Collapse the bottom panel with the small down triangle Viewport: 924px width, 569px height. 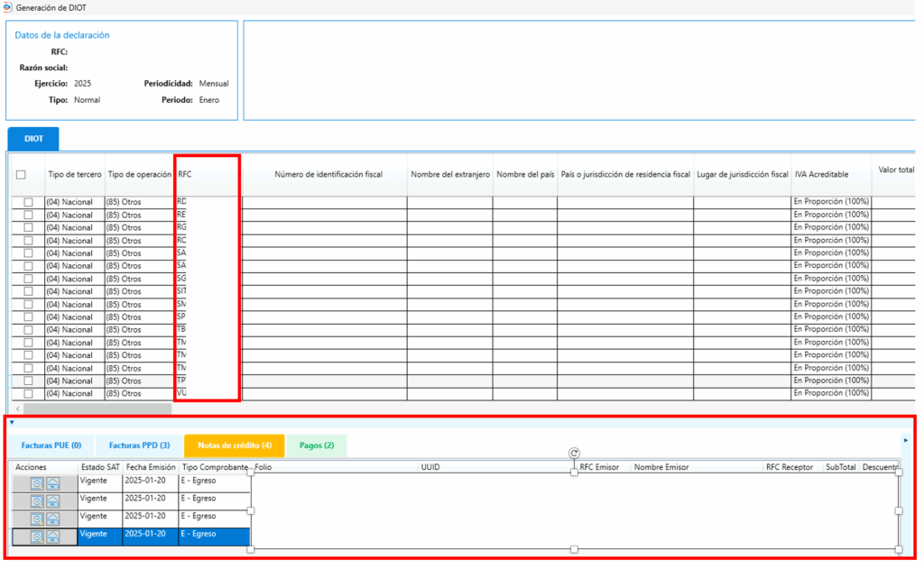pyautogui.click(x=12, y=422)
